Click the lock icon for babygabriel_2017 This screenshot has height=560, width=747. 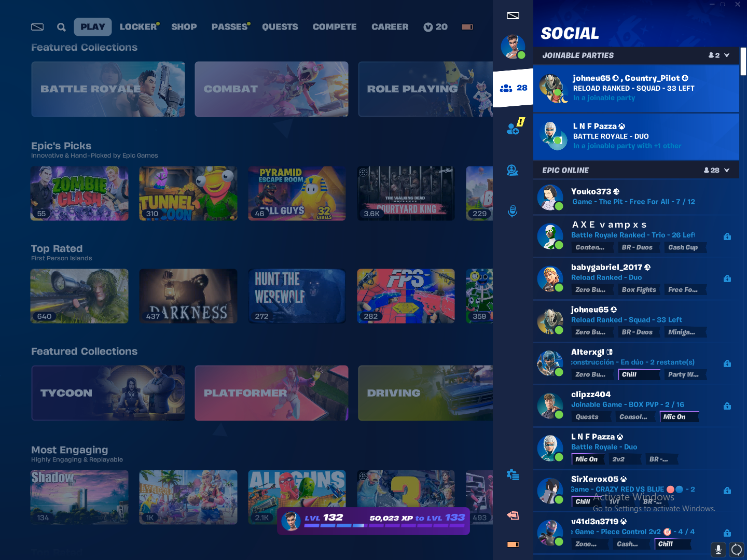(727, 278)
